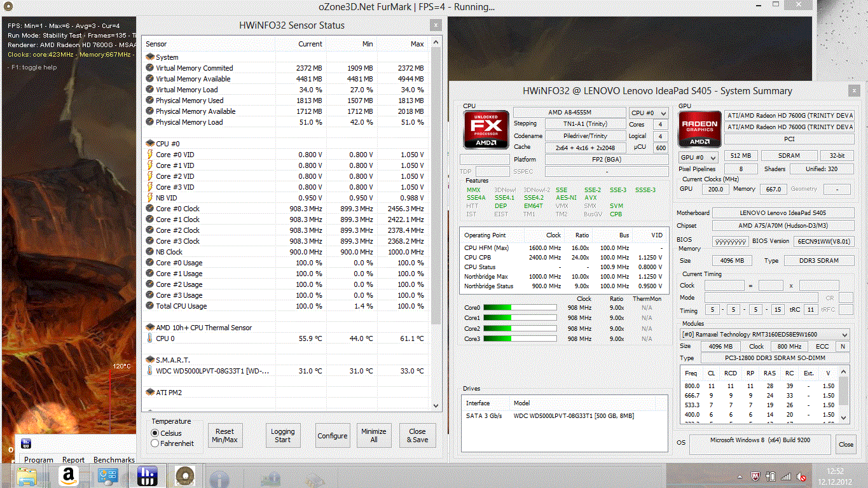This screenshot has height=488, width=868.
Task: Open the Report menu
Action: pyautogui.click(x=73, y=460)
